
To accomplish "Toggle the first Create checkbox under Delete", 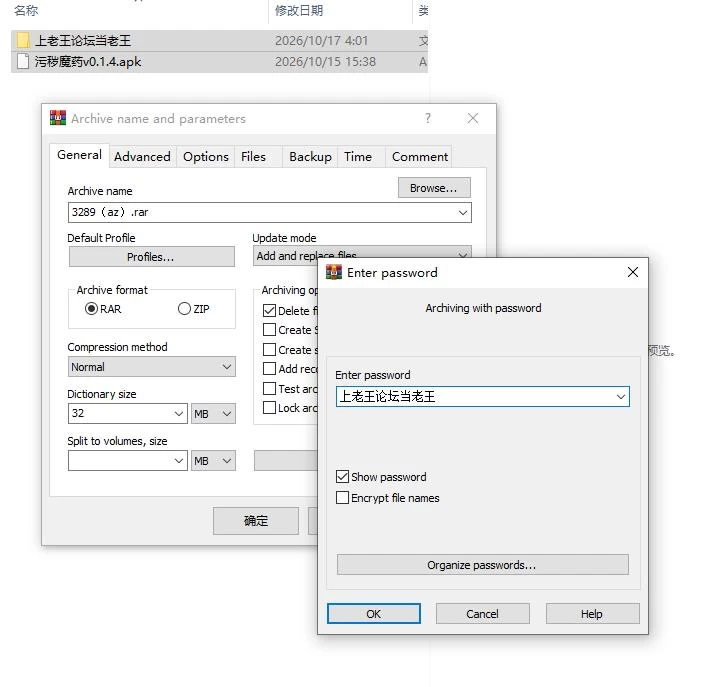I will (x=269, y=330).
